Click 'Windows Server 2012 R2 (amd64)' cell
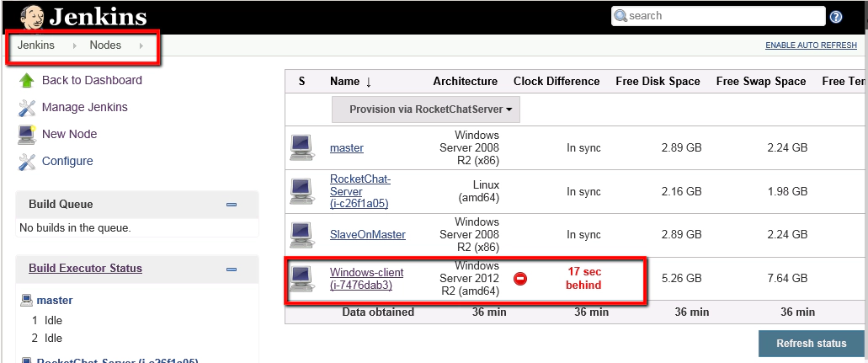868x363 pixels. [470, 279]
